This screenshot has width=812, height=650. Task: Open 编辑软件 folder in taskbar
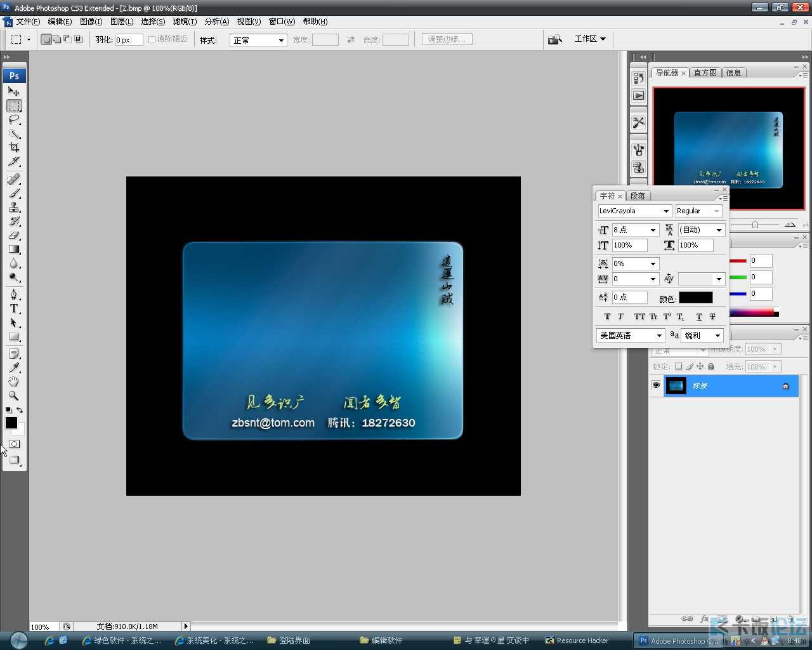pos(381,640)
